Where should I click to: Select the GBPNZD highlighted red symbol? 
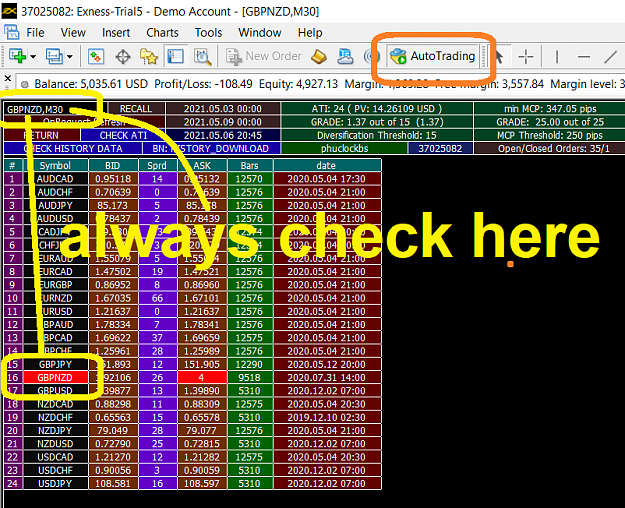click(55, 377)
